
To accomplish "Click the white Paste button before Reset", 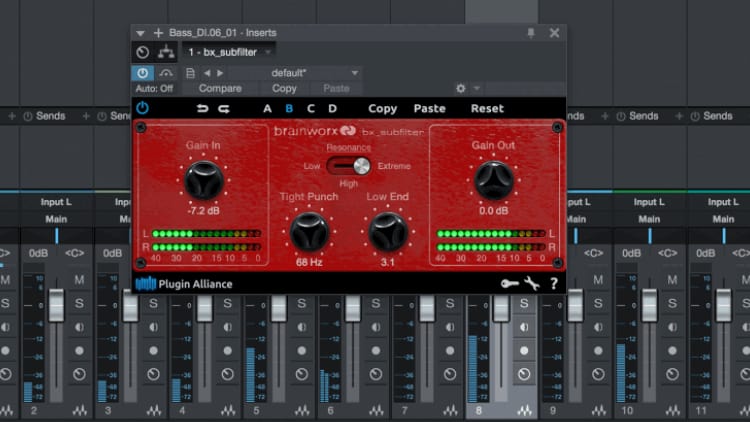I will (x=430, y=109).
